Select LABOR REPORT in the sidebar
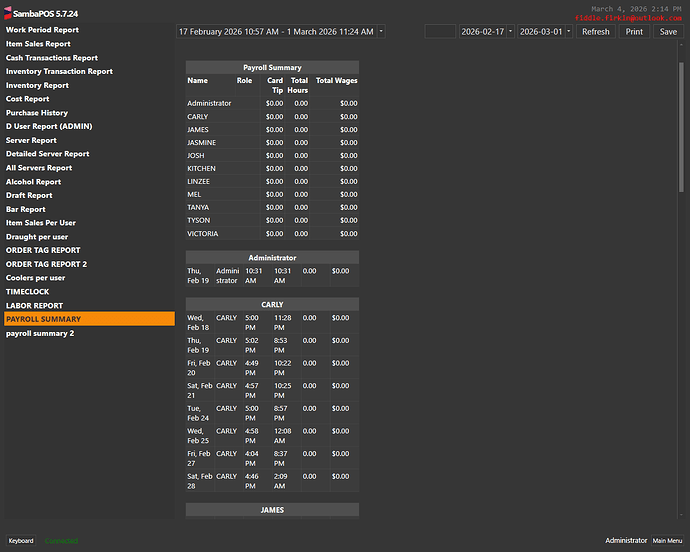Viewport: 690px width, 552px height. 34,306
